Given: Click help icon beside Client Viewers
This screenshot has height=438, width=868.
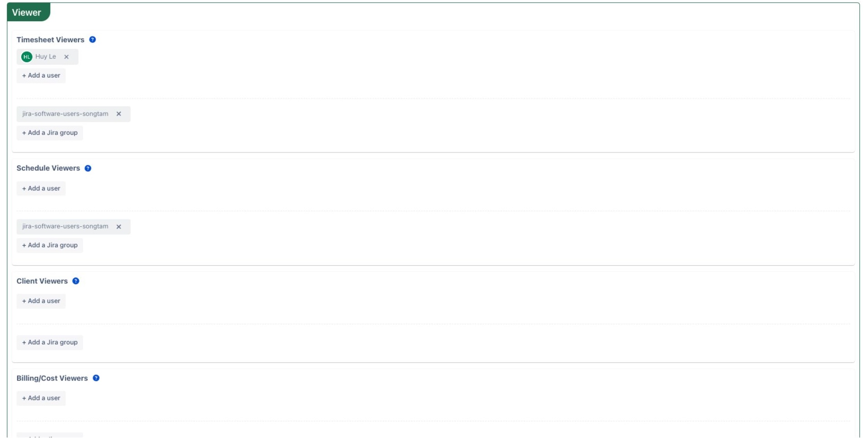Looking at the screenshot, I should (76, 281).
